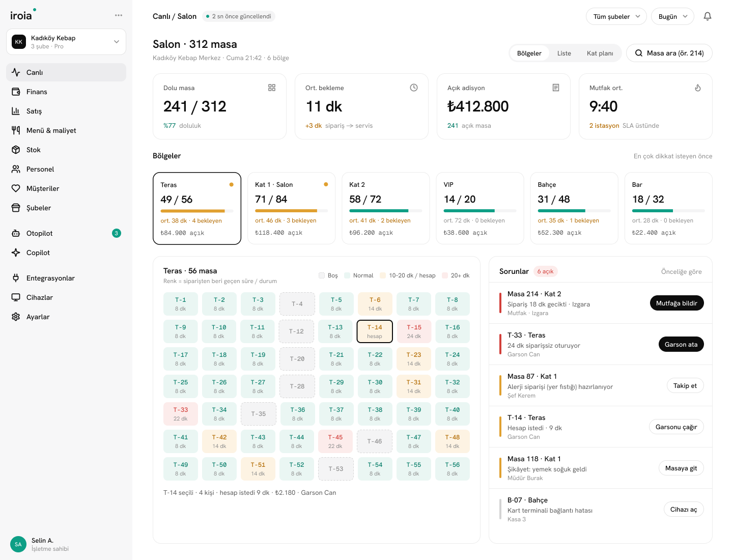
Task: Expand the Kadıköy Kebap account switcher
Action: tap(66, 42)
